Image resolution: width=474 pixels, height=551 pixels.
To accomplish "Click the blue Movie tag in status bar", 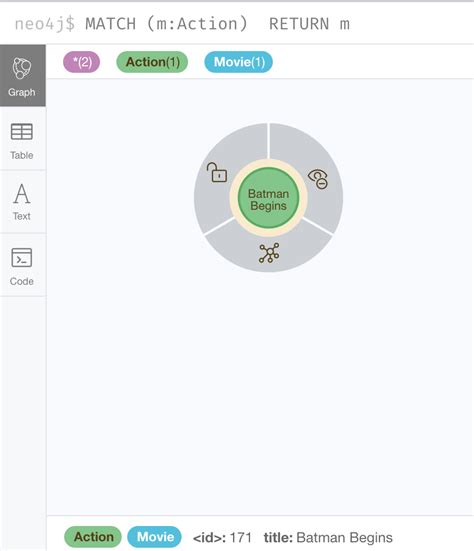I will pos(155,537).
